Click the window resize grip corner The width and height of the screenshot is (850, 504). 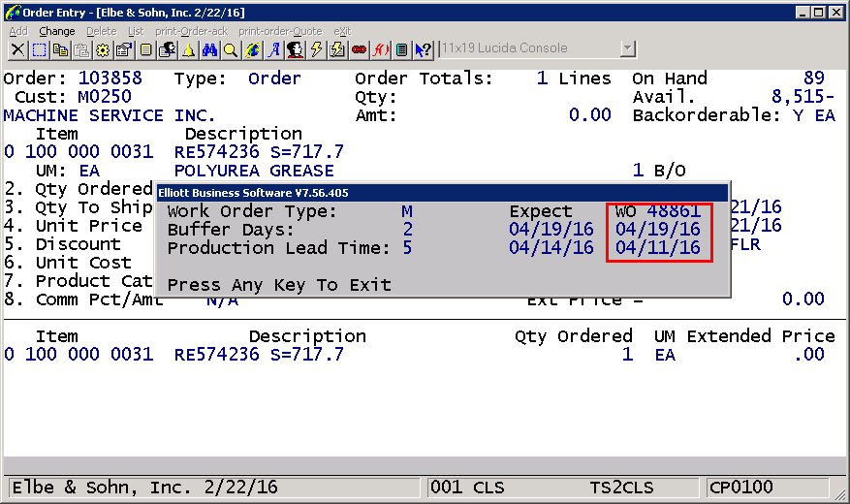point(840,494)
